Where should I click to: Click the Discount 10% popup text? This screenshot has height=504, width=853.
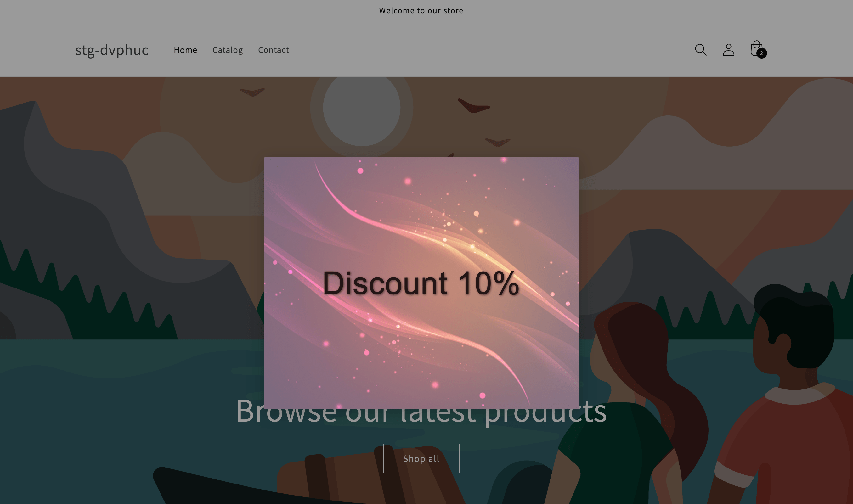421,283
